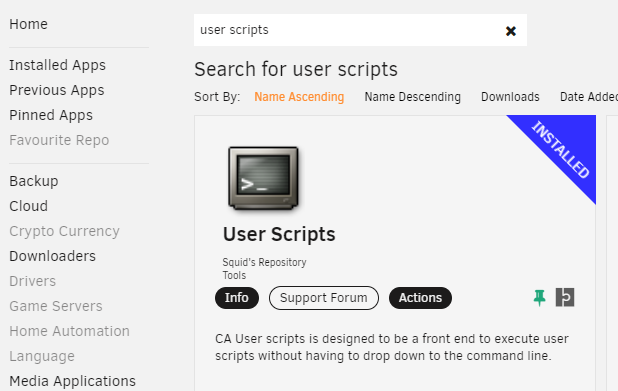Open the Actions menu for User Scripts
The width and height of the screenshot is (618, 391).
pos(420,298)
